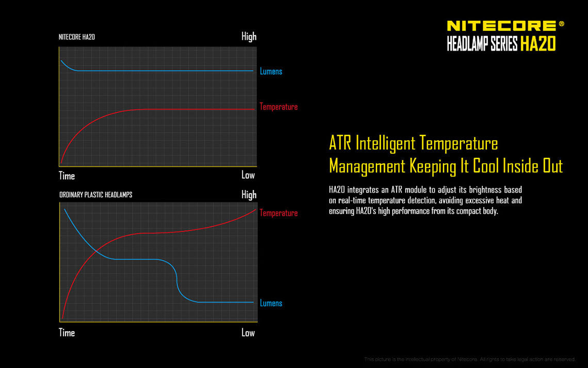588x368 pixels.
Task: Click Lumens label in ordinary headlamps chart
Action: click(271, 303)
